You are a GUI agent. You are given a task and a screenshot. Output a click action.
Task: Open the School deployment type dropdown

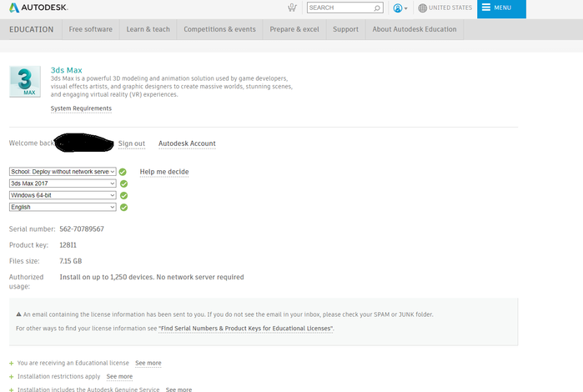(x=63, y=172)
